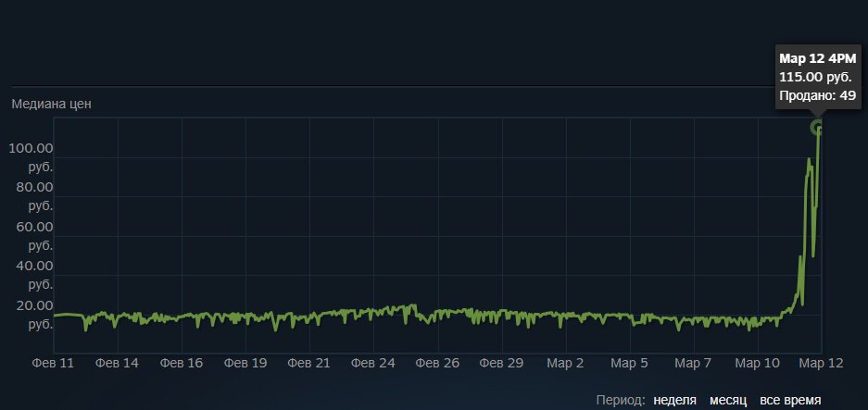Click the 'Мар 2' date label

(565, 363)
